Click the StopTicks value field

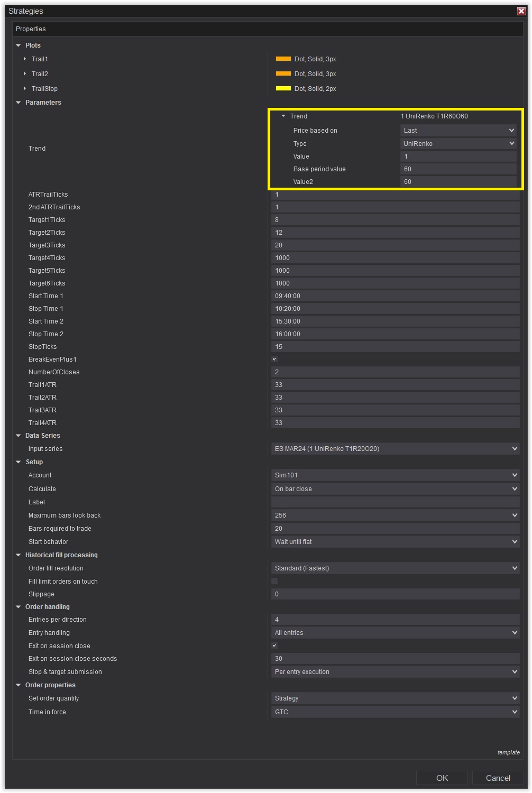tap(395, 347)
